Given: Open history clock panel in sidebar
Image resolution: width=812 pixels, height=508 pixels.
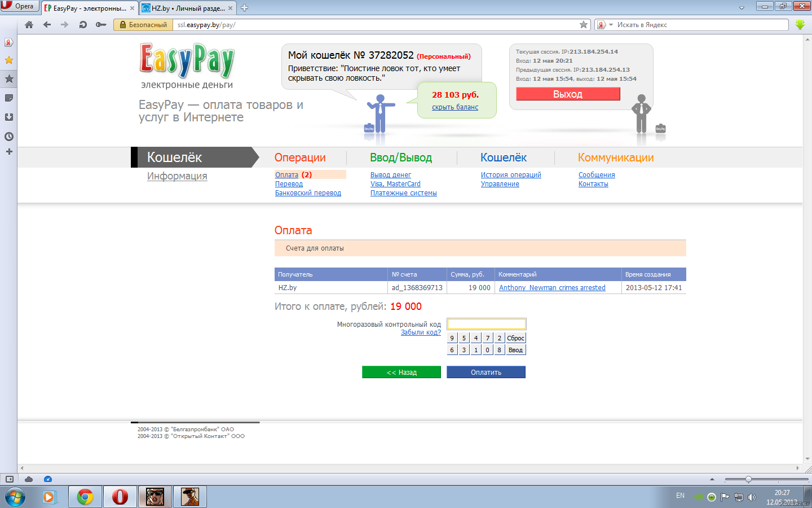Looking at the screenshot, I should click(8, 137).
